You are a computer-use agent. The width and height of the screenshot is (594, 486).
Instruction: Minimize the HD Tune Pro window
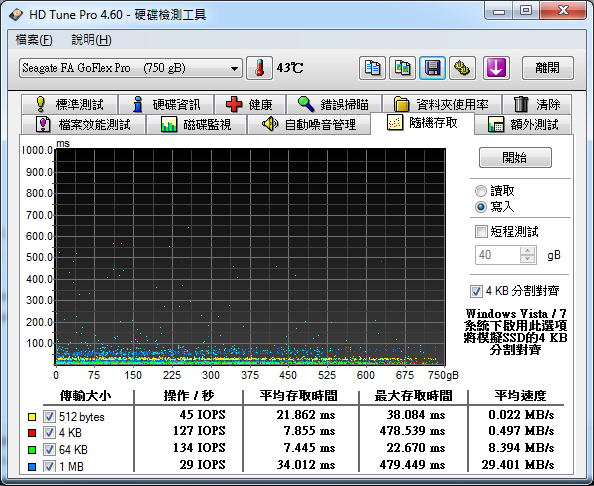pyautogui.click(x=499, y=11)
